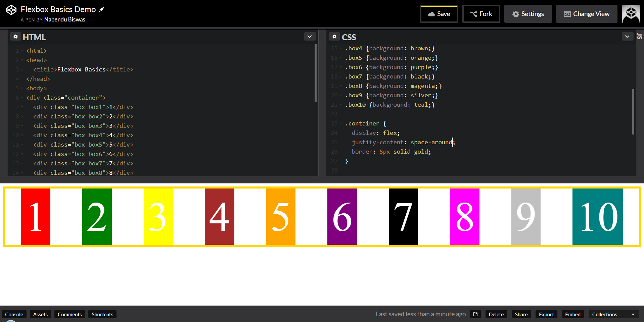Fold HTML line 5 body tag
Screen dimensions: 644x322
click(x=22, y=88)
